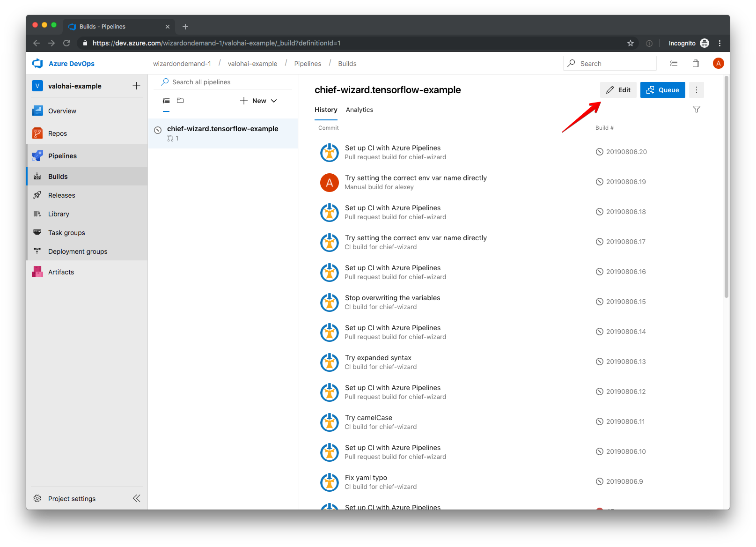Image resolution: width=756 pixels, height=547 pixels.
Task: Switch to the Analytics tab
Action: tap(360, 110)
